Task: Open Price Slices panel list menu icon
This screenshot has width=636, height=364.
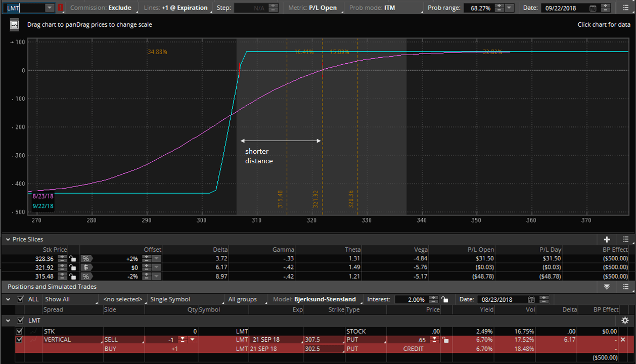Action: pyautogui.click(x=625, y=239)
